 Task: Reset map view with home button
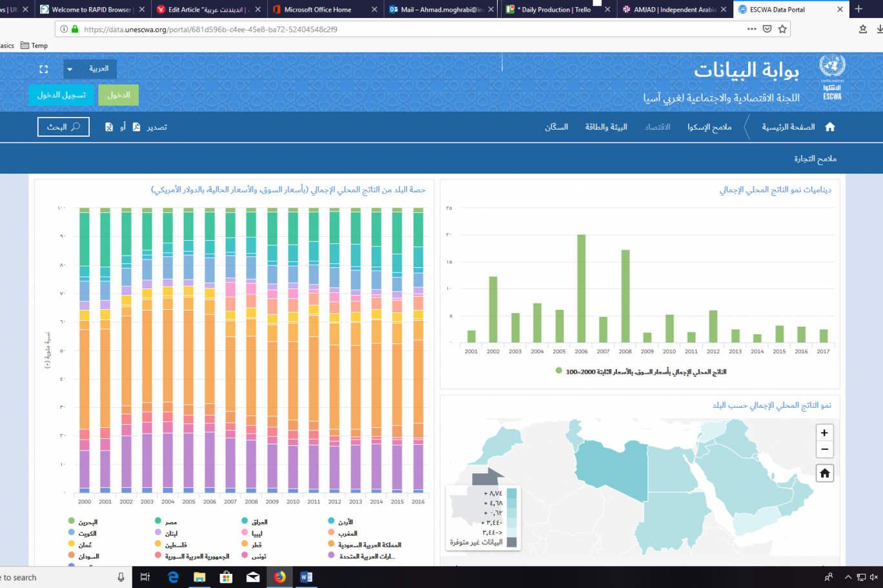click(824, 474)
